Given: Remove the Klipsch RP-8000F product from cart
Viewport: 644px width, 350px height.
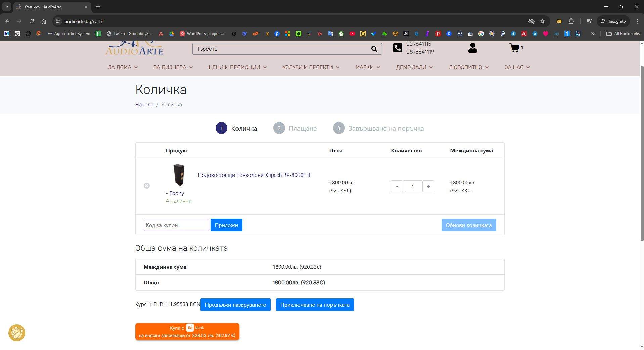Looking at the screenshot, I should pyautogui.click(x=147, y=186).
